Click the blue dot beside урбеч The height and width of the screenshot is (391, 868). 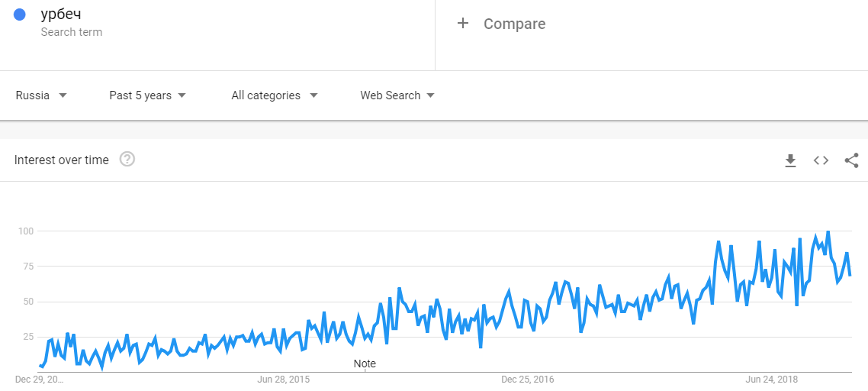tap(21, 15)
